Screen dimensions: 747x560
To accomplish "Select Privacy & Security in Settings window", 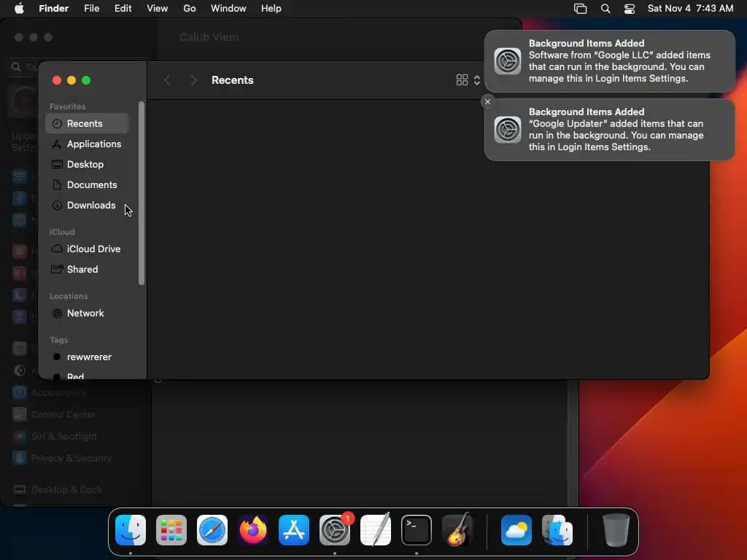I will pyautogui.click(x=62, y=458).
